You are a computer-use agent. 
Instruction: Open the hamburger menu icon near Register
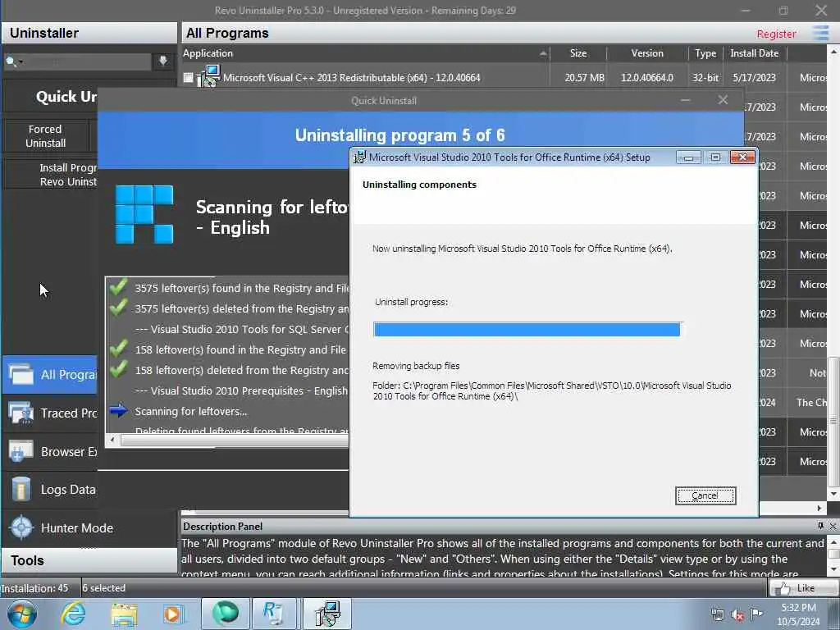point(820,33)
